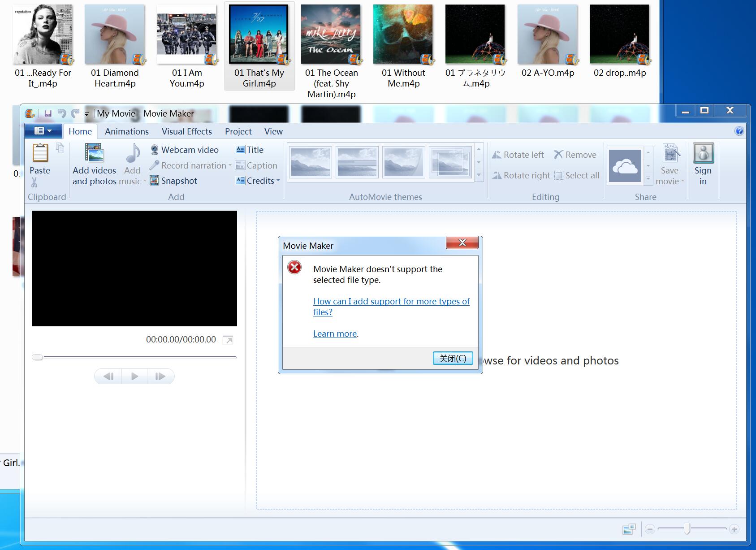Toggle full screen preview icon
This screenshot has height=550, width=756.
click(228, 340)
